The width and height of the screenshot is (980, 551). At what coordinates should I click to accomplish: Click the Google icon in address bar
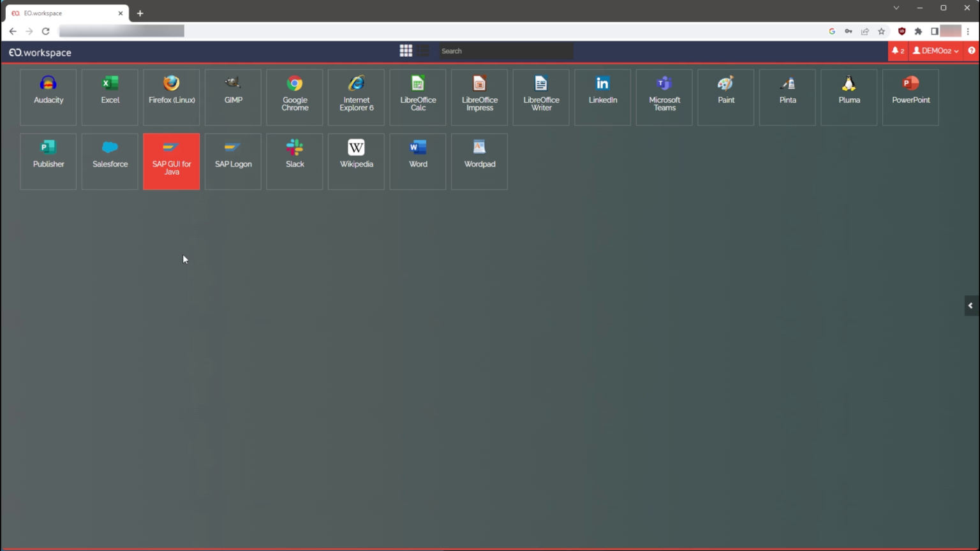click(832, 31)
